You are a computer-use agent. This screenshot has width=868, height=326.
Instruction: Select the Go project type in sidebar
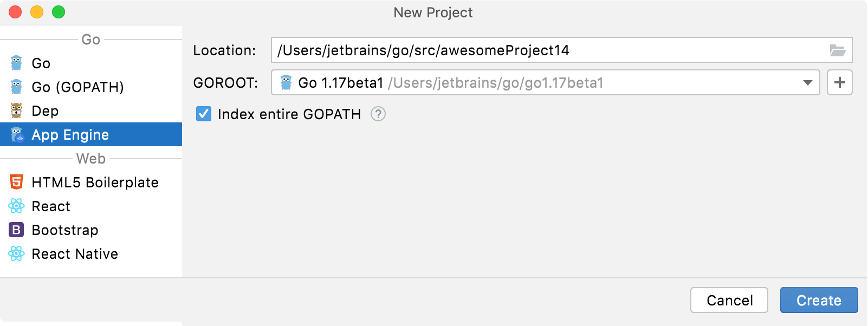pyautogui.click(x=41, y=63)
